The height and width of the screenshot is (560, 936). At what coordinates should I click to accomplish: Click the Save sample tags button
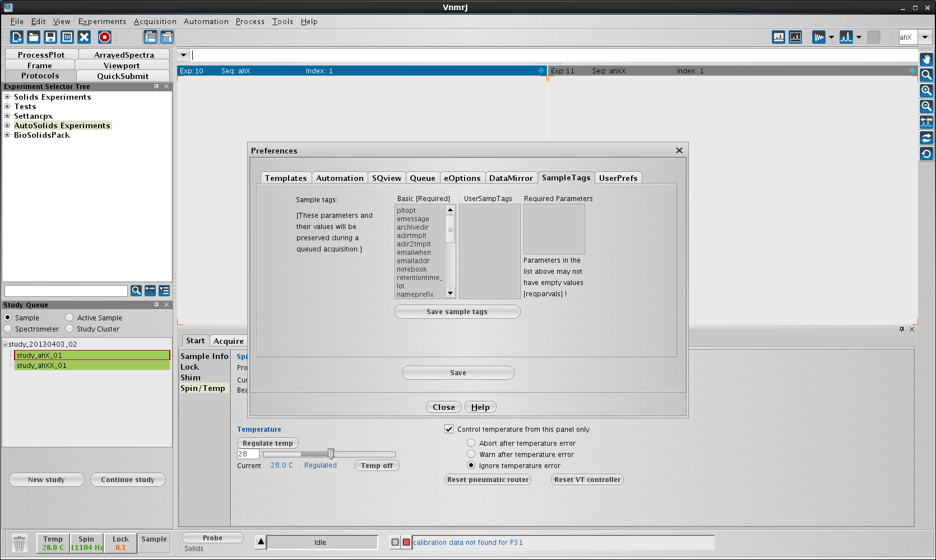point(457,312)
